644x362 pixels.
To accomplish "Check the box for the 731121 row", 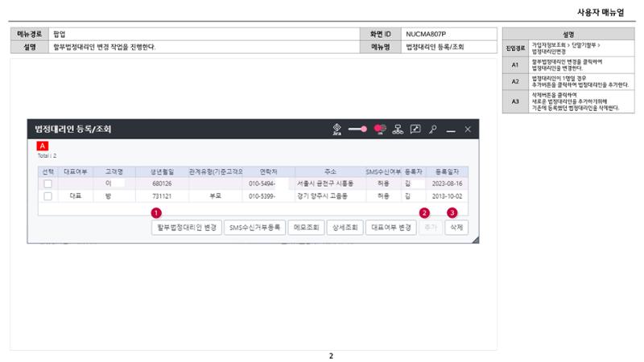I will 48,196.
